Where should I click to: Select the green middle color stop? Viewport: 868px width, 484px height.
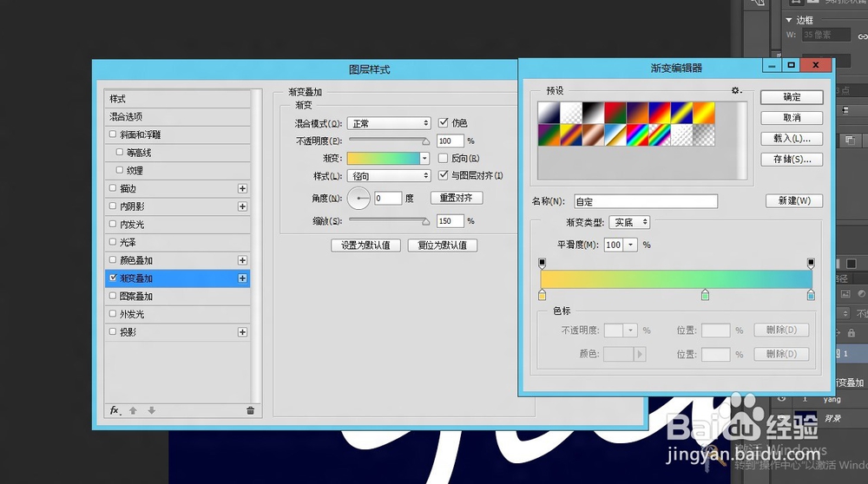(705, 295)
